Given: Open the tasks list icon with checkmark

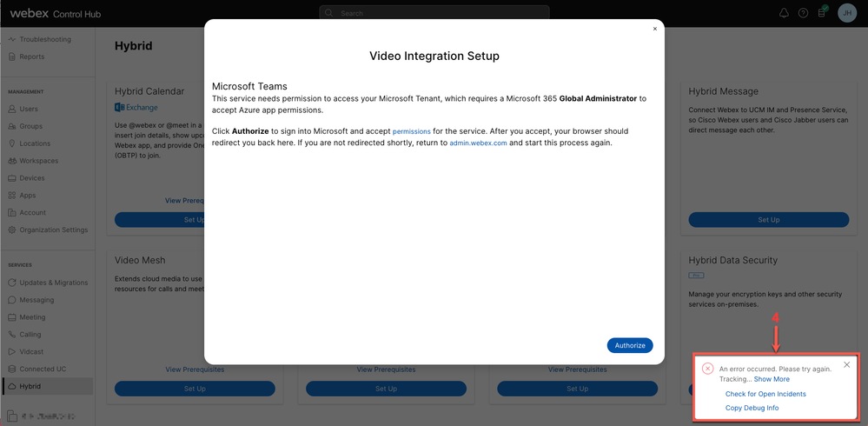Looking at the screenshot, I should tap(823, 12).
